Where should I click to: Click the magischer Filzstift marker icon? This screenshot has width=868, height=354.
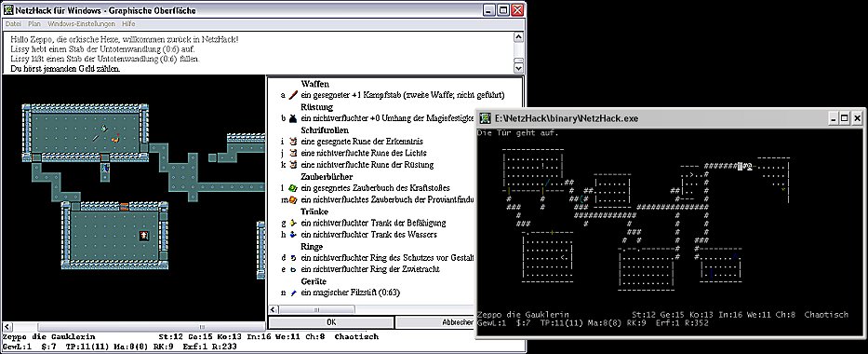(292, 293)
